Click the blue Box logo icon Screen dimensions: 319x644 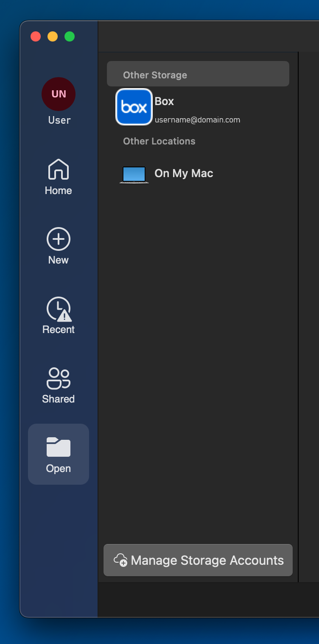(134, 107)
